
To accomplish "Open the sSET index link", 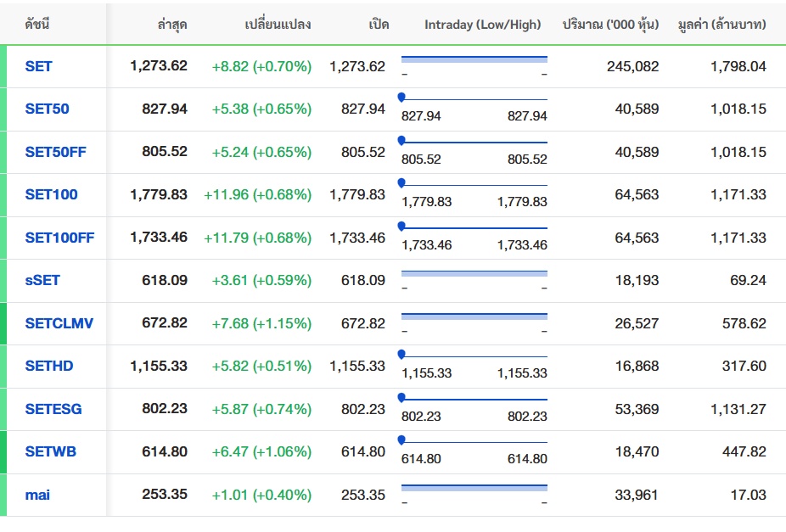I will [43, 280].
